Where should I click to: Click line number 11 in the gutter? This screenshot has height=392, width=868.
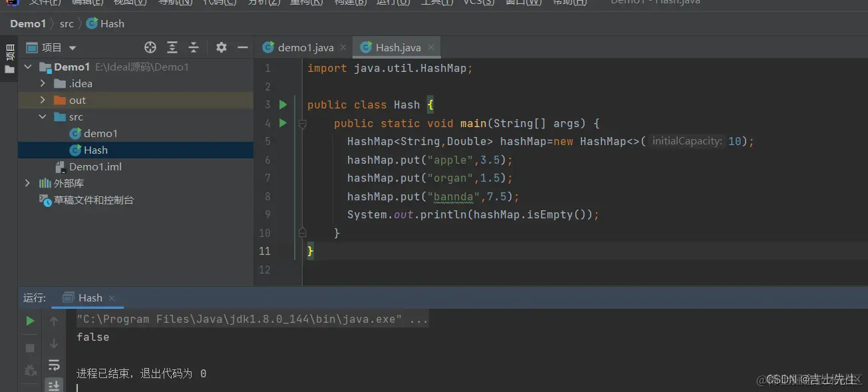click(x=265, y=251)
